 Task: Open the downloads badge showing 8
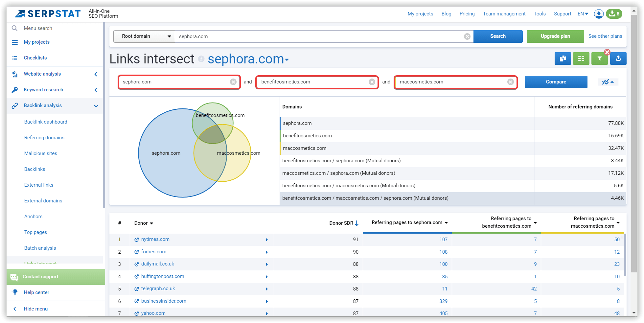pyautogui.click(x=614, y=14)
